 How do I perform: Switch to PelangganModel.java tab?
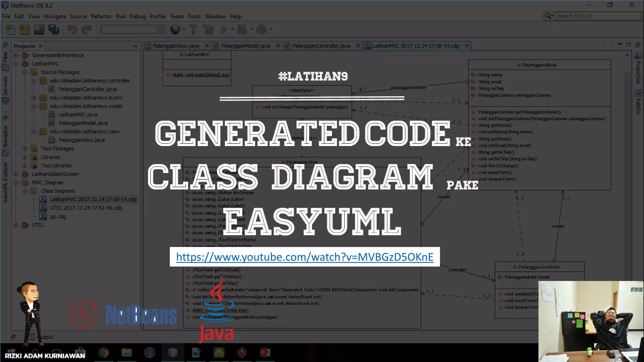tap(245, 46)
